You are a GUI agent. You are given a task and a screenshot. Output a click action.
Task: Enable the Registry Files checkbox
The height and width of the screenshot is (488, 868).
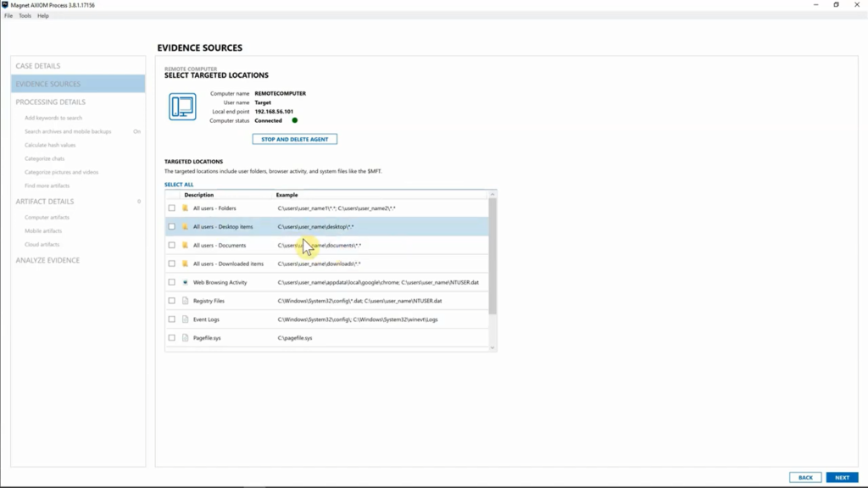[x=171, y=301]
